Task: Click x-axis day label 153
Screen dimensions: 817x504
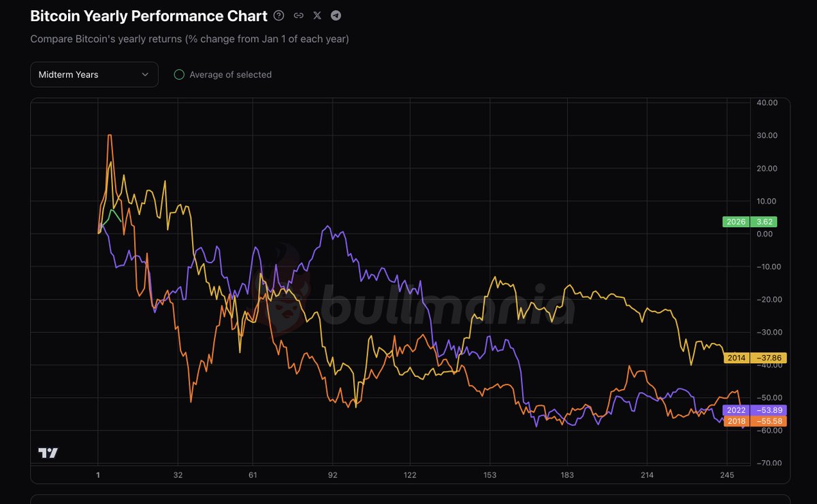Action: pos(490,475)
